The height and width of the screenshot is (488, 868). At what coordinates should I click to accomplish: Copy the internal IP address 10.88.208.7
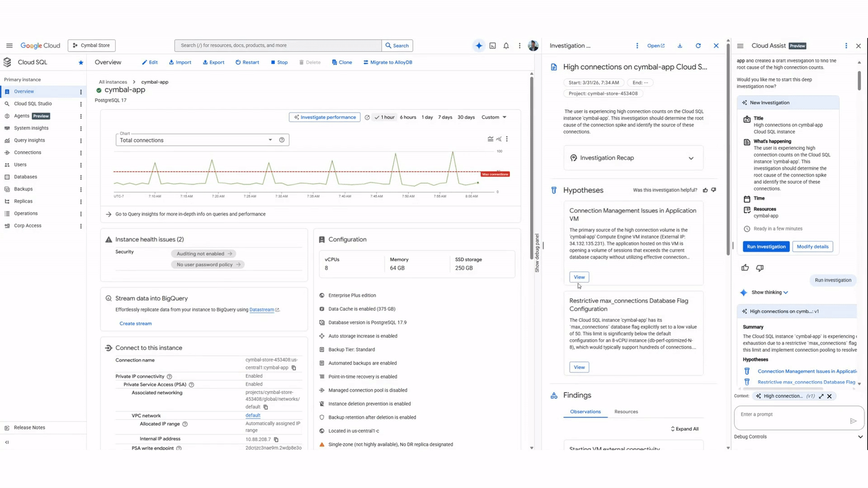point(276,439)
